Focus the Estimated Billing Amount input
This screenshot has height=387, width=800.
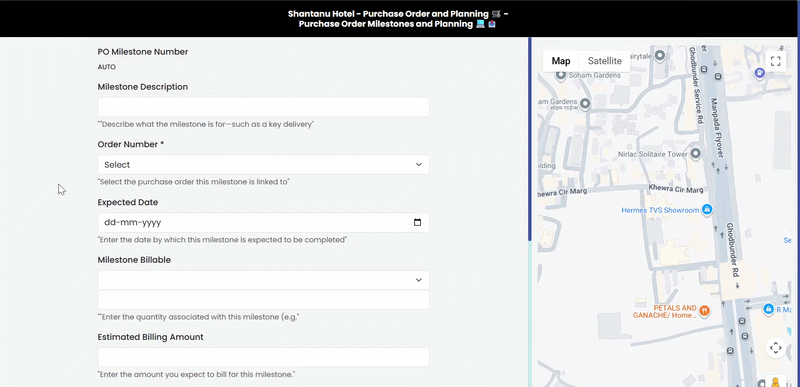(x=263, y=357)
